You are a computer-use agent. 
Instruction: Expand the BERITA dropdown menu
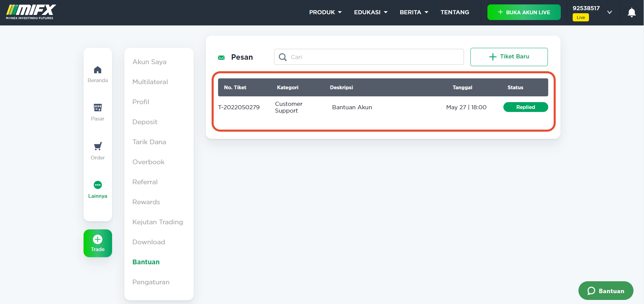point(414,12)
